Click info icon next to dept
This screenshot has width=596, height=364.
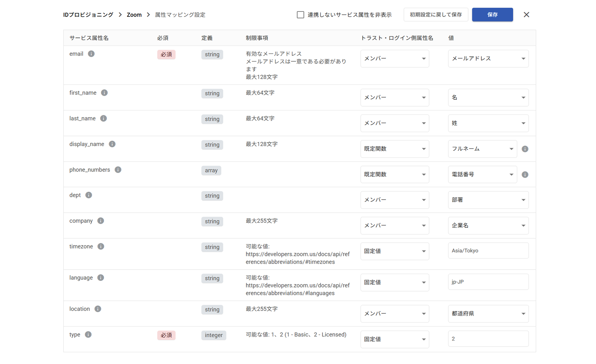89,195
